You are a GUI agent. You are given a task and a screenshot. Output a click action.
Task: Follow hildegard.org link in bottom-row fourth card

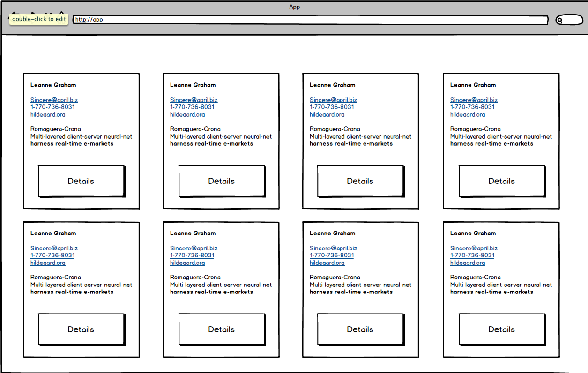468,263
